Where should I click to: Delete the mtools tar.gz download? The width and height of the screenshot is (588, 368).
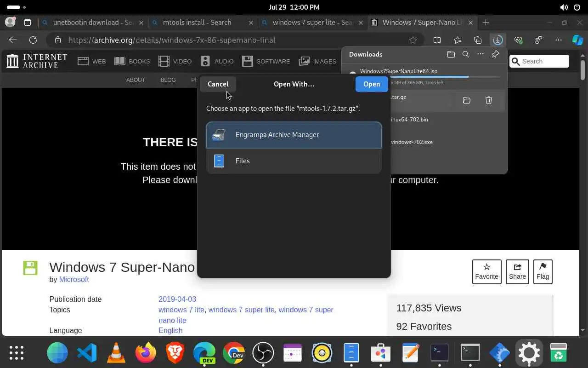(x=489, y=100)
